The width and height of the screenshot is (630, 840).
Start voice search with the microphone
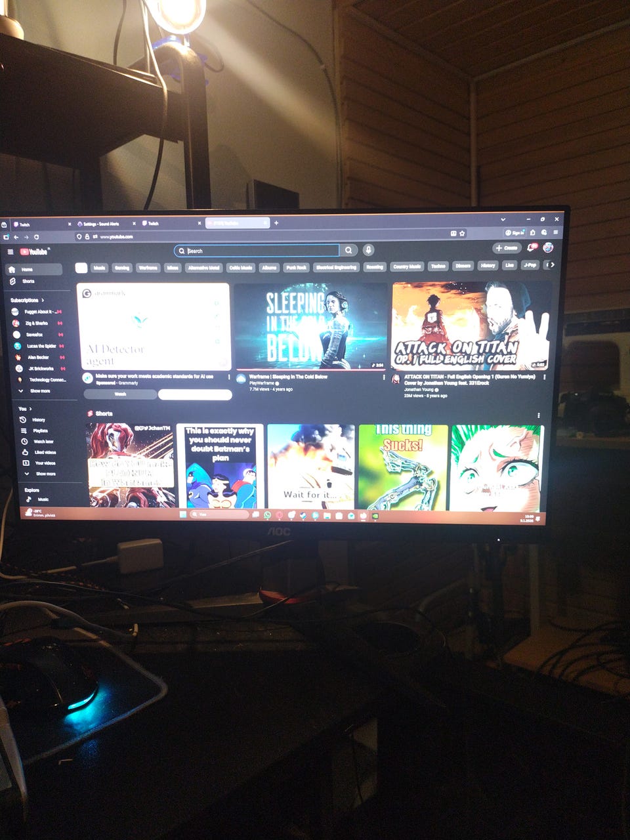click(368, 250)
